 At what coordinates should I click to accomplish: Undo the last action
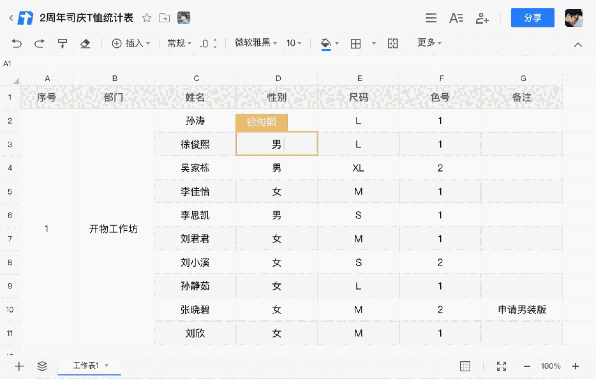pyautogui.click(x=17, y=43)
